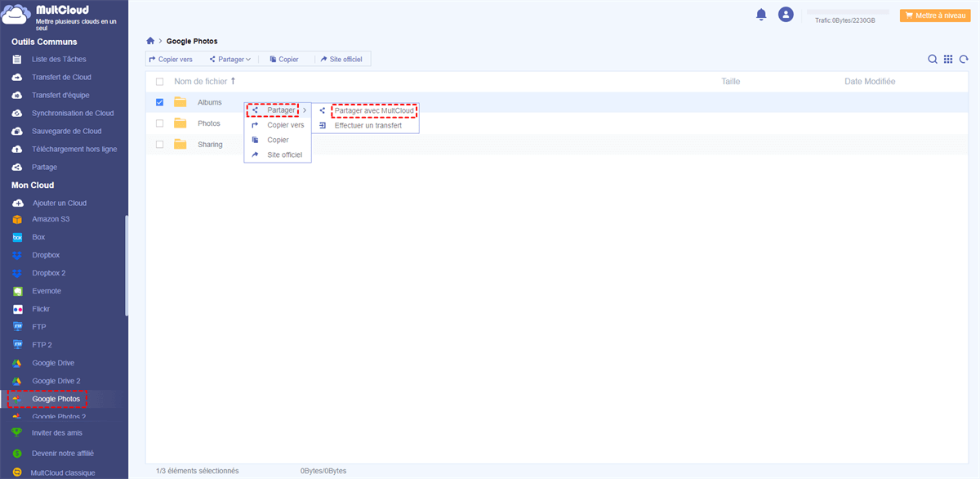
Task: Toggle the select-all checkbox in header
Action: (159, 82)
